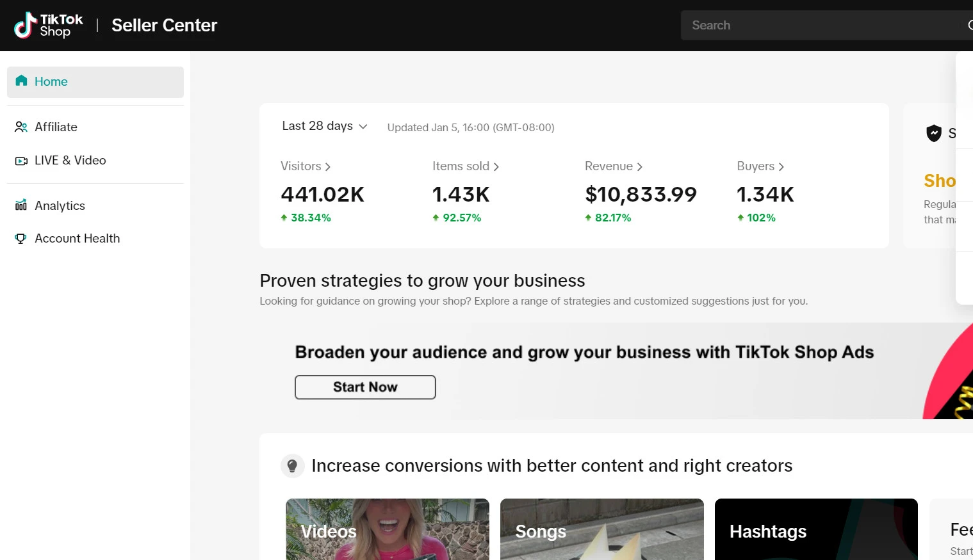Click the LIVE & Video camera icon
Image resolution: width=973 pixels, height=560 pixels.
tap(21, 161)
